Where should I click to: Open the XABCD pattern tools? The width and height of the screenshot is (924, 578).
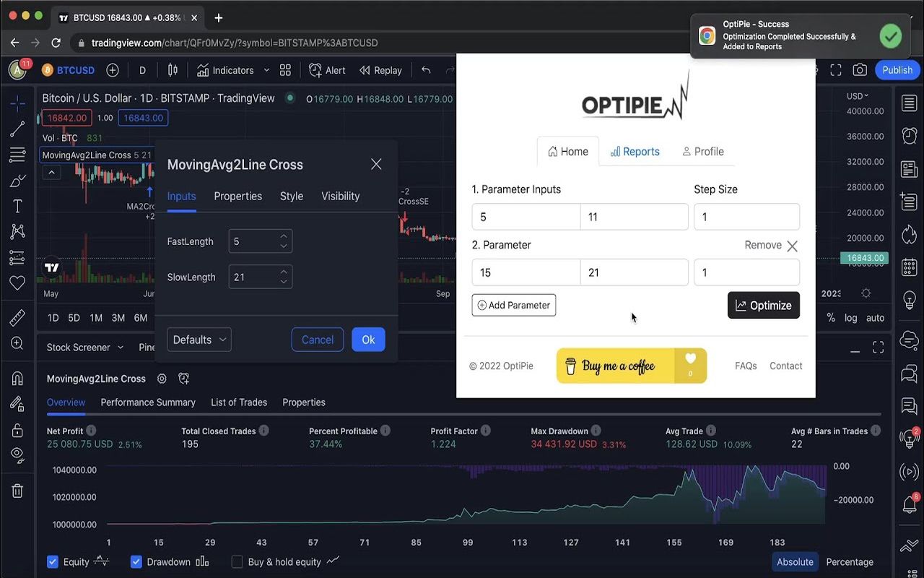pos(17,231)
